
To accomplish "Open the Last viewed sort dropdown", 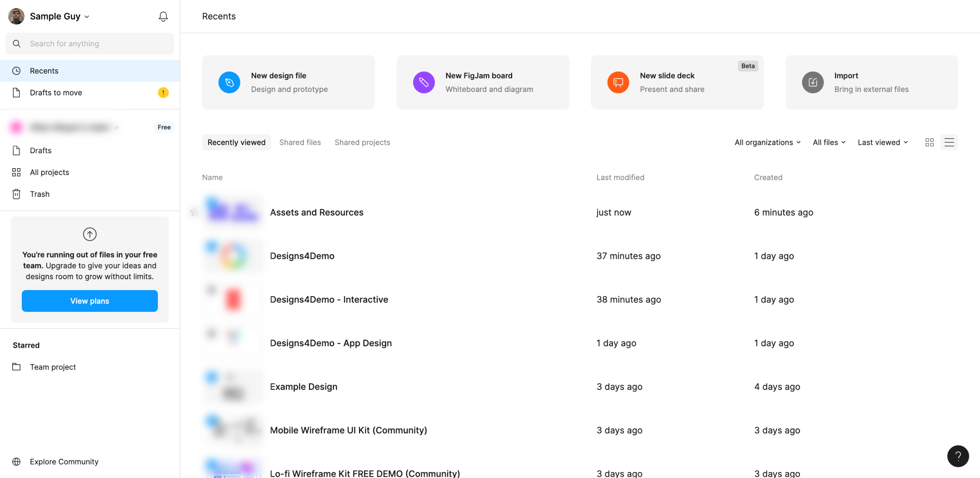I will point(882,142).
